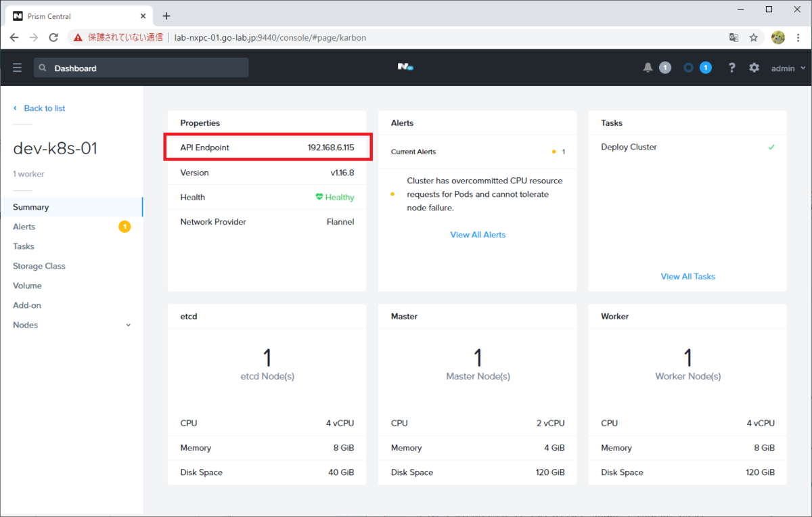The height and width of the screenshot is (517, 812).
Task: Click the translate page icon
Action: tap(734, 38)
